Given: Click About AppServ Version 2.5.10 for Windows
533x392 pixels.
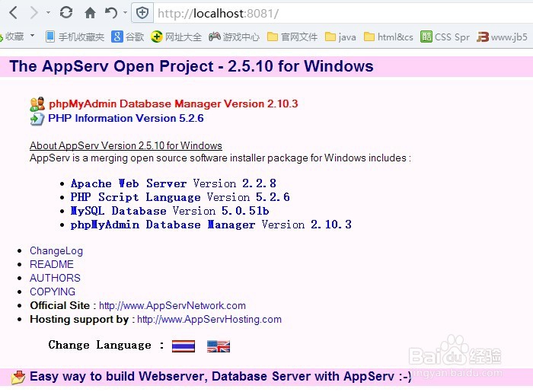Looking at the screenshot, I should pyautogui.click(x=126, y=145).
